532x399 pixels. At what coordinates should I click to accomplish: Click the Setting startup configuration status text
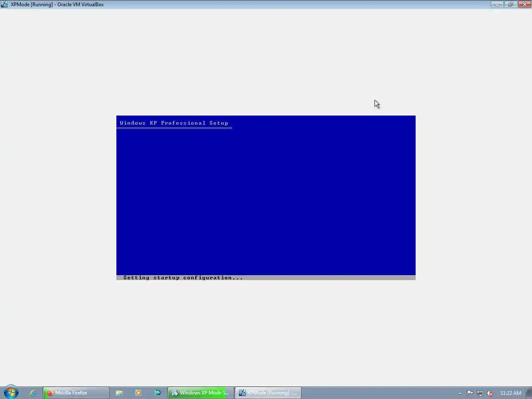183,278
